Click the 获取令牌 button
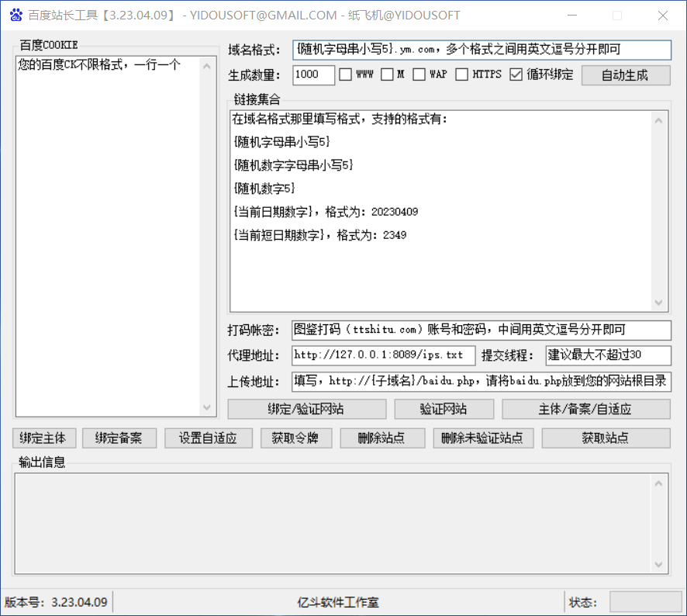 [295, 438]
